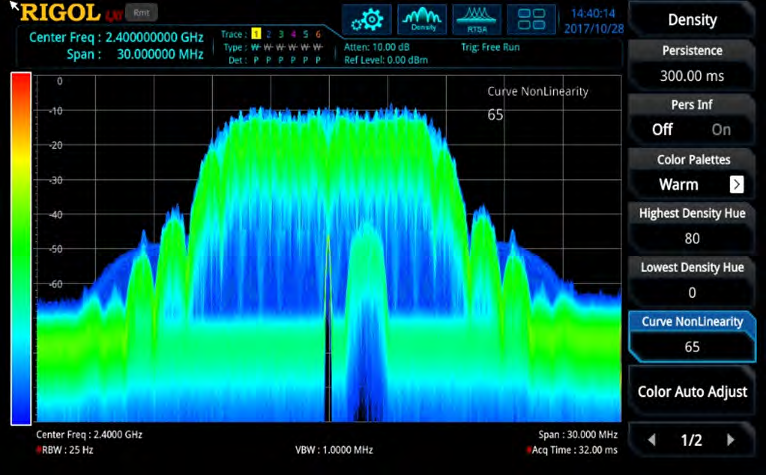
Task: Select trace 1 yellow indicator
Action: tap(256, 34)
